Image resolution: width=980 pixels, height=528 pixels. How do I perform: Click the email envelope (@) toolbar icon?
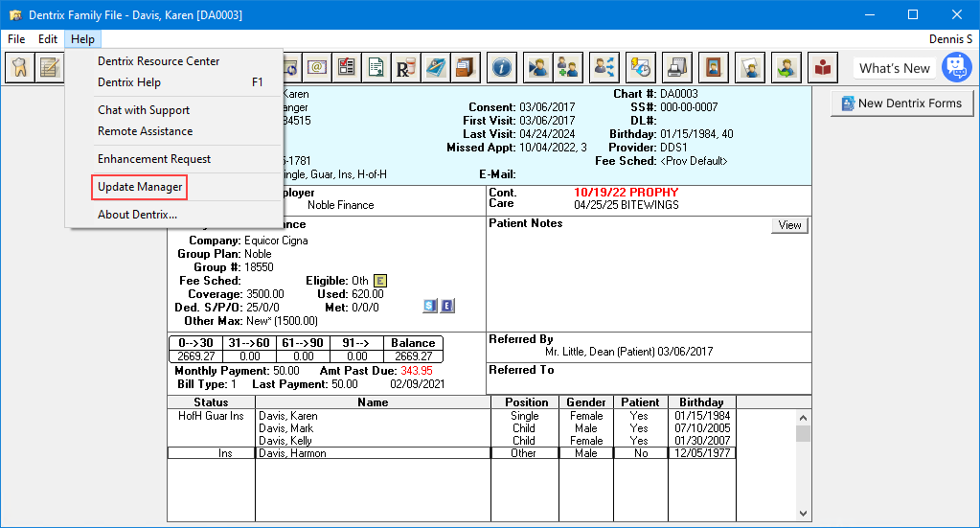(317, 67)
